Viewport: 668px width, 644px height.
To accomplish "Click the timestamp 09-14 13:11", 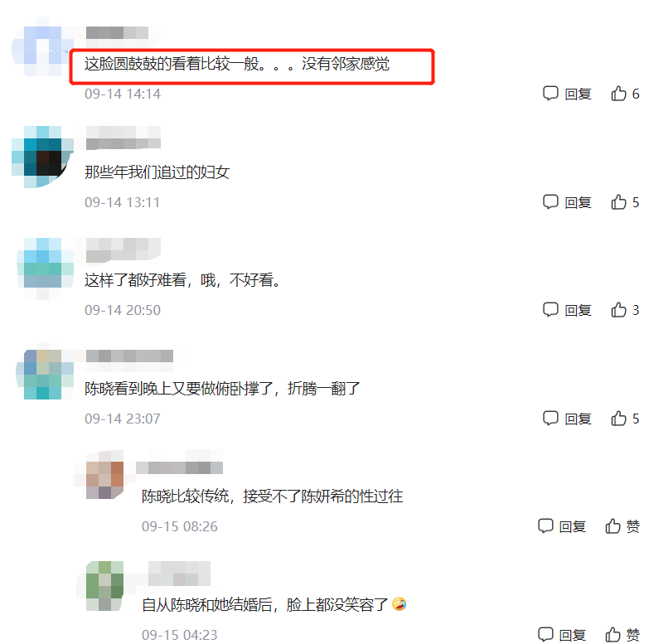I will coord(123,202).
